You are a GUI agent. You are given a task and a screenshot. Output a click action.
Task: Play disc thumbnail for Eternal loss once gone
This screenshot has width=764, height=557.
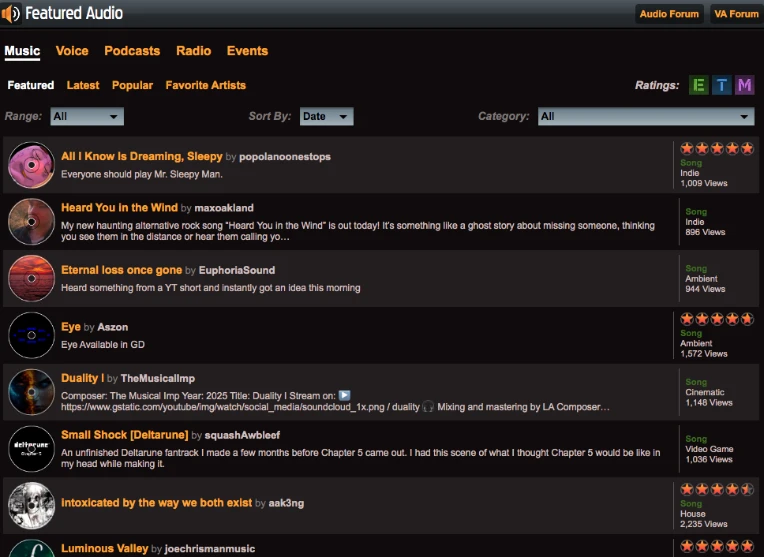tap(31, 278)
